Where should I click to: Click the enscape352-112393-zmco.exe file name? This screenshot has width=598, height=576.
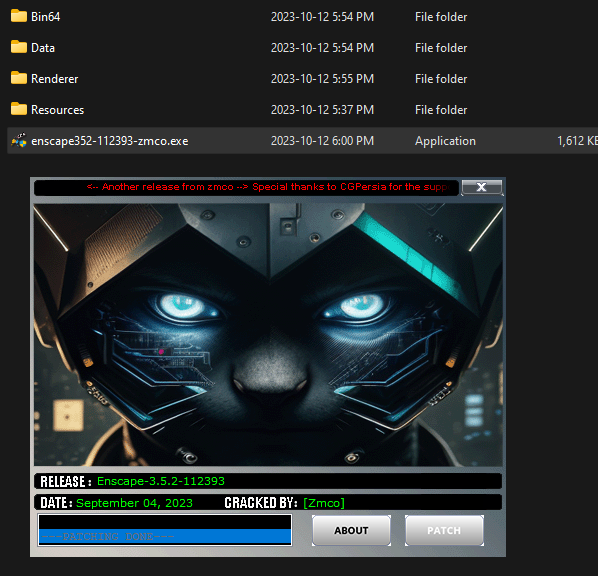click(109, 141)
